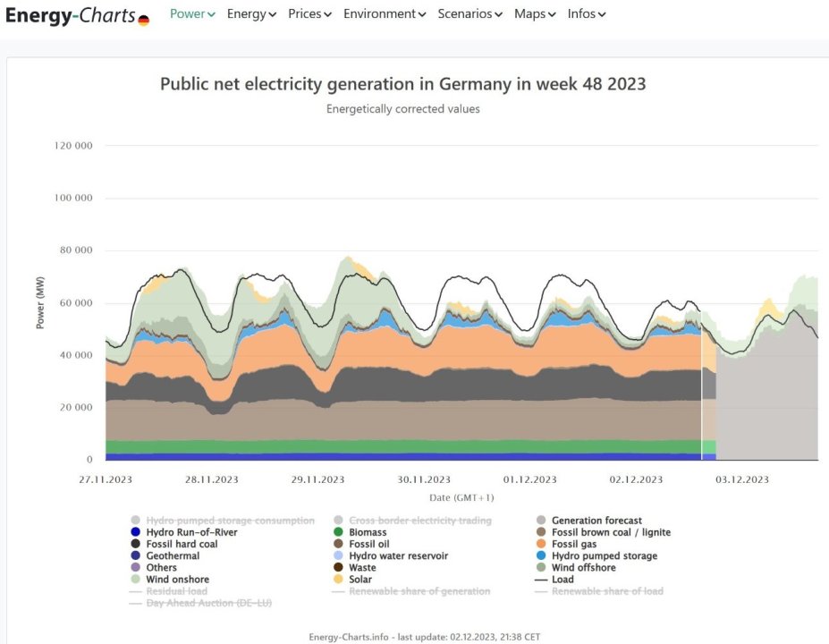Click the Waste legend dot
Image resolution: width=829 pixels, height=644 pixels.
click(338, 567)
